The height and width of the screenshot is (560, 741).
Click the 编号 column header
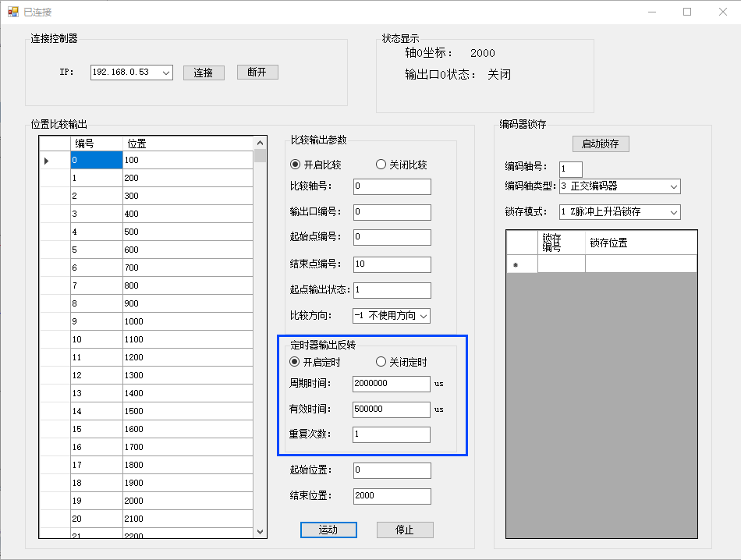pyautogui.click(x=97, y=144)
